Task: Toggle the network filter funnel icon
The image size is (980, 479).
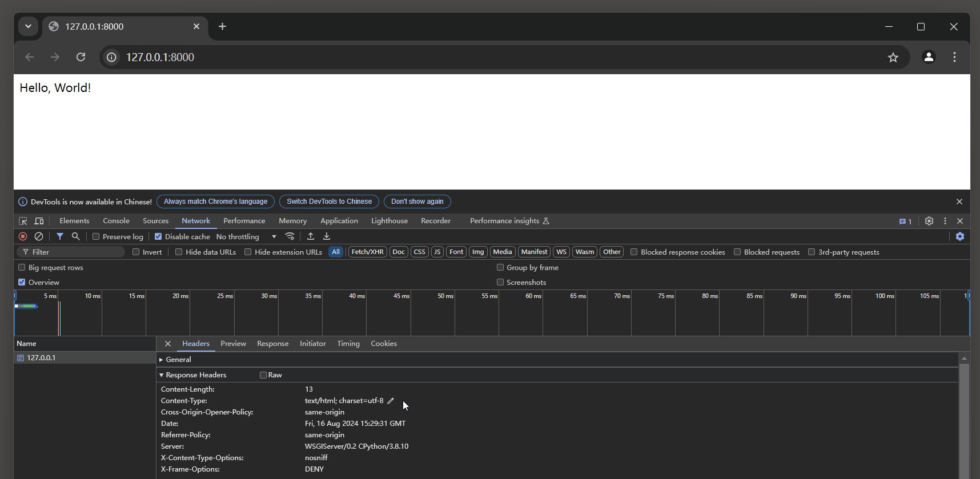Action: pyautogui.click(x=60, y=236)
